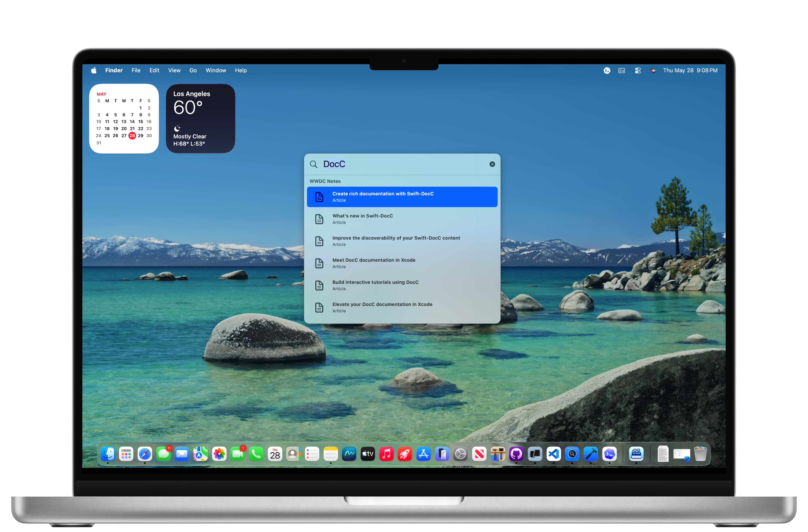Open "What's new in Swift-DocC" article

(402, 219)
